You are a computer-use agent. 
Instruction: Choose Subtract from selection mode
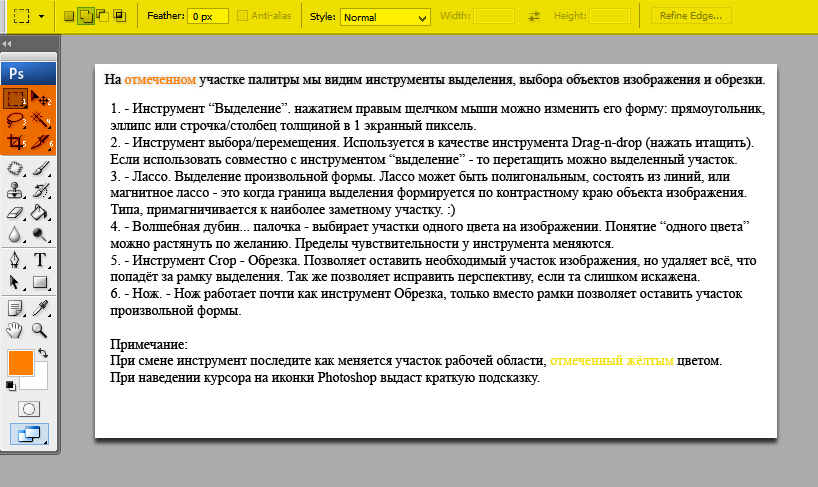[103, 16]
